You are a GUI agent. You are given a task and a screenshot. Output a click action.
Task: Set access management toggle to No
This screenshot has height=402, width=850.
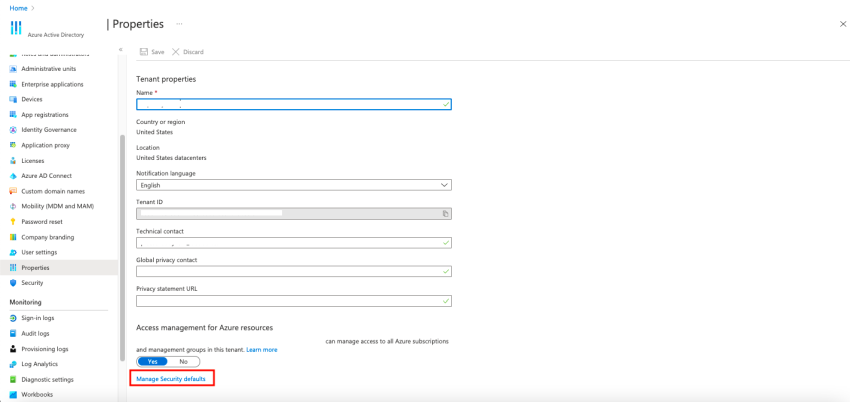183,361
